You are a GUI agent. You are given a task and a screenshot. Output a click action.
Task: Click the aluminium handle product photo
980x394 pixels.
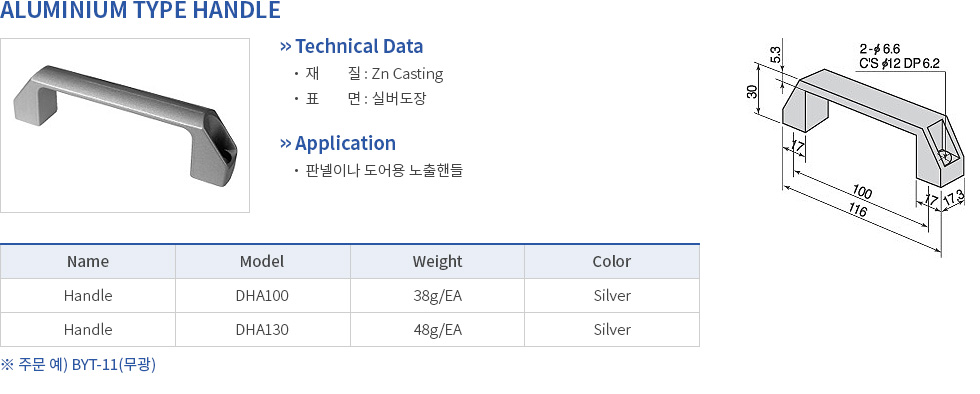[x=125, y=126]
